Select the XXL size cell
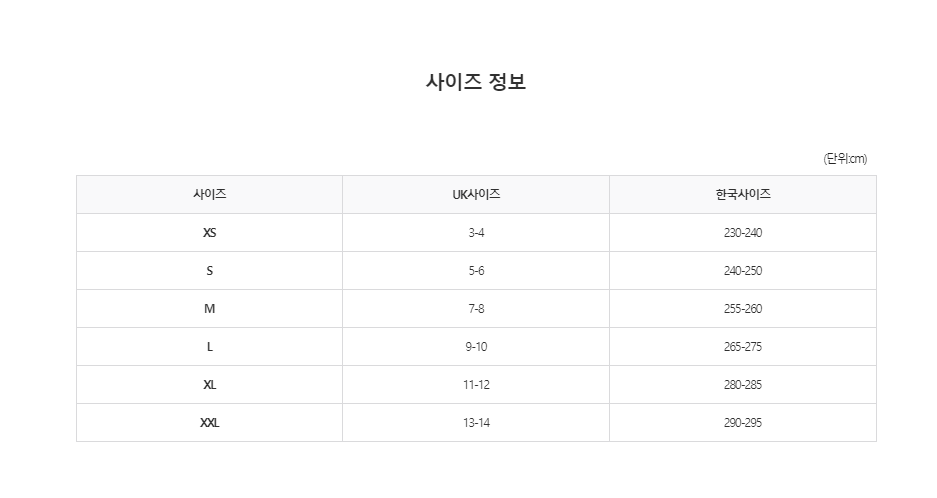Viewport: 937px width, 498px height. pyautogui.click(x=209, y=423)
